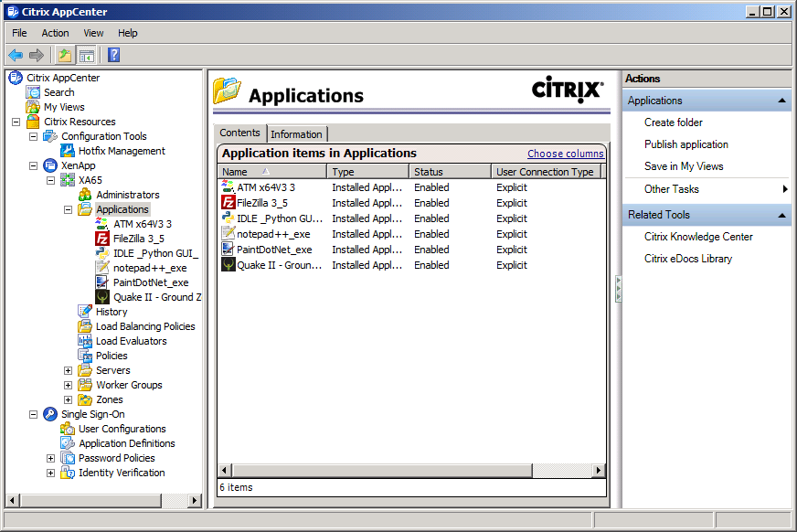Open the Help menu

coord(128,33)
